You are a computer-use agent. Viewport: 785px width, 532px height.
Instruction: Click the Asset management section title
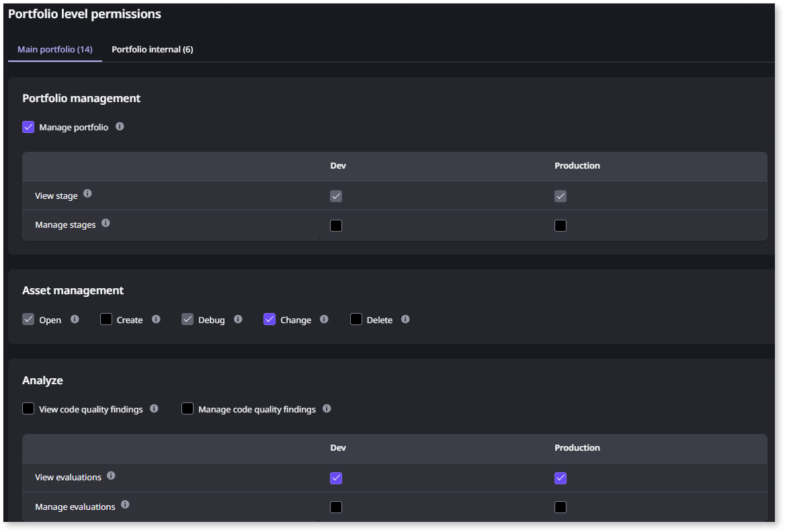(73, 290)
